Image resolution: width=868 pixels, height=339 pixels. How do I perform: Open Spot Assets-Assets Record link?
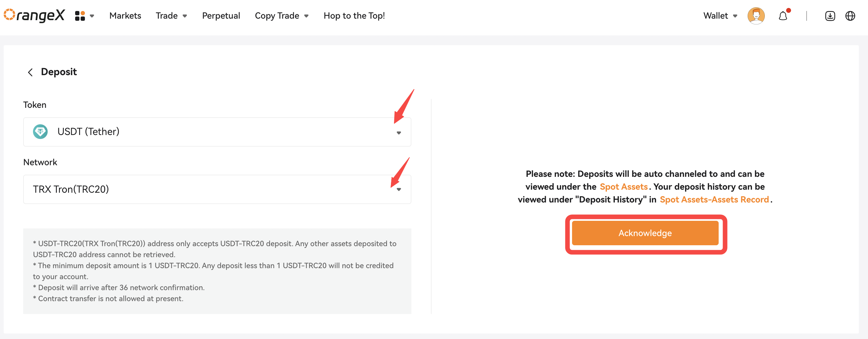tap(714, 199)
